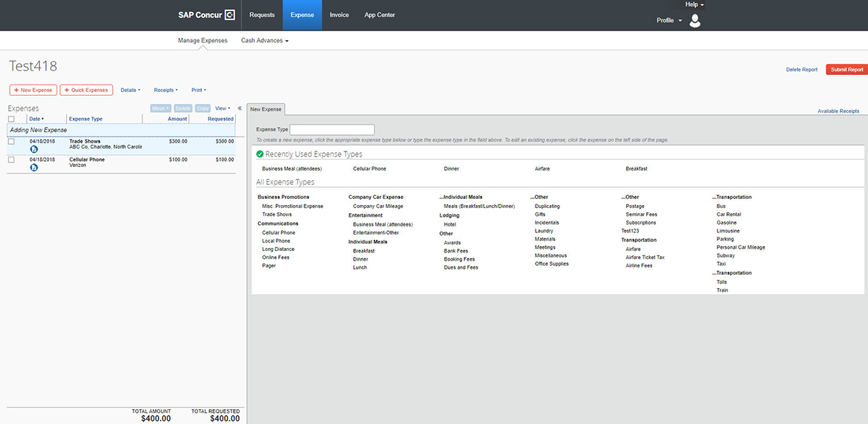Screen dimensions: 868x424
Task: Open the Details dropdown menu
Action: point(130,90)
